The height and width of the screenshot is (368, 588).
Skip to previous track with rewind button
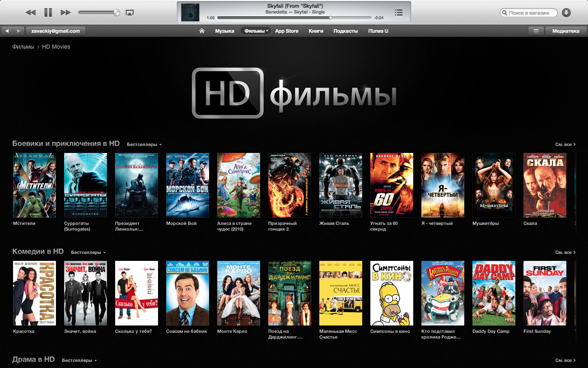coord(31,12)
